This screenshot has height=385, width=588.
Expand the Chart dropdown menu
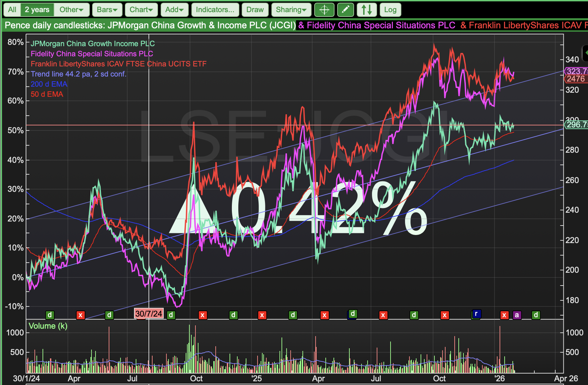[x=141, y=10]
